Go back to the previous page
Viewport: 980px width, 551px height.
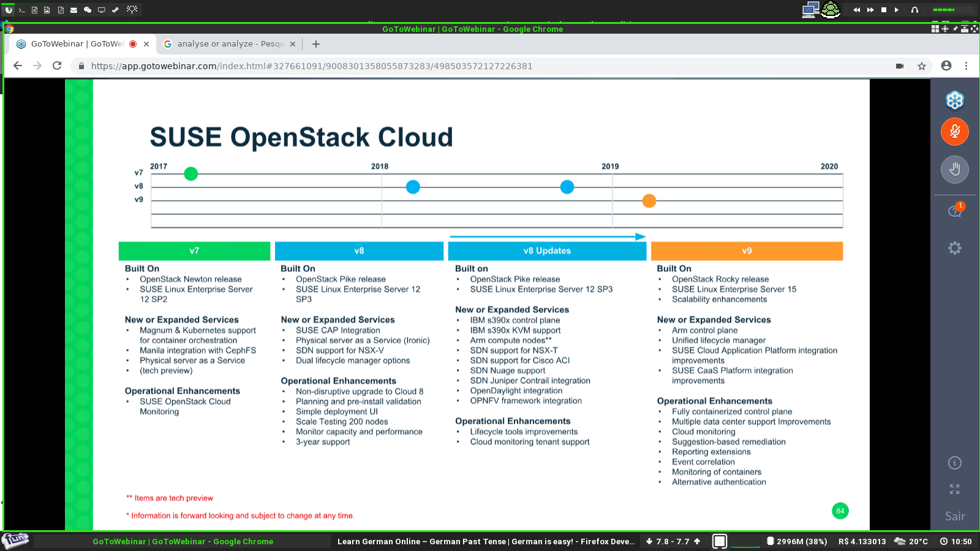click(18, 66)
